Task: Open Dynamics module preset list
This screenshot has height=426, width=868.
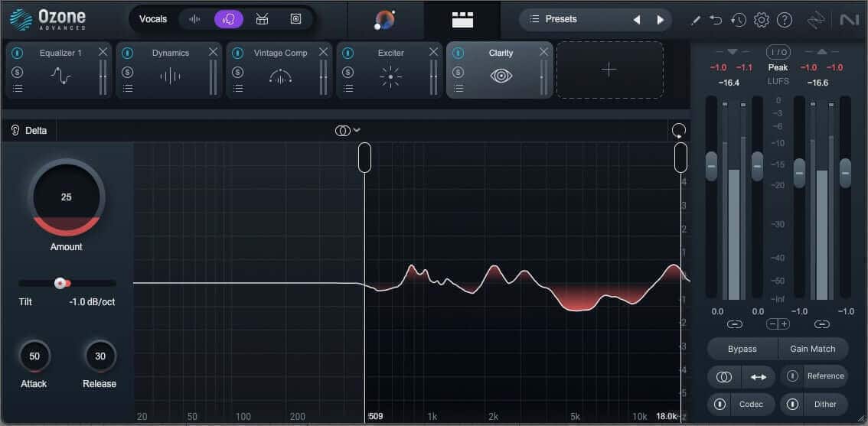Action: tap(128, 88)
